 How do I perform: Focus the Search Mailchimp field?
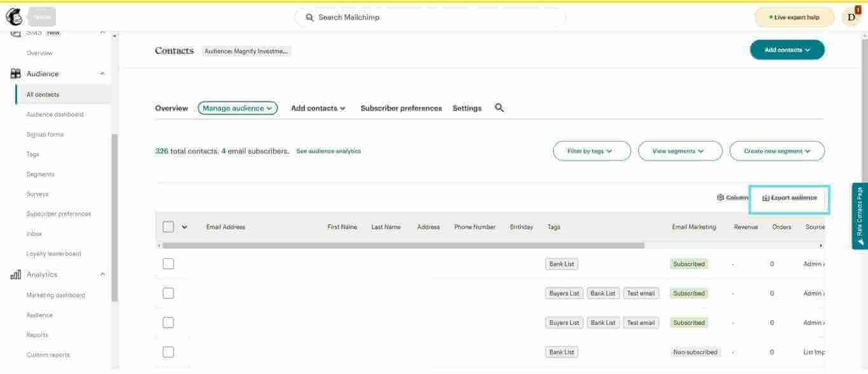click(430, 17)
